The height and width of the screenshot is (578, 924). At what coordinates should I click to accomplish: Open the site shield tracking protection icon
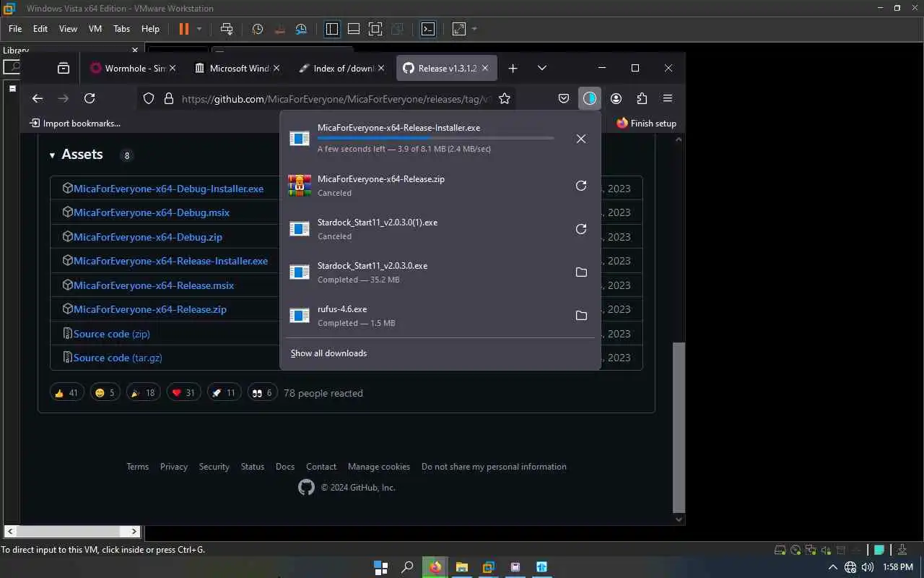pos(149,98)
